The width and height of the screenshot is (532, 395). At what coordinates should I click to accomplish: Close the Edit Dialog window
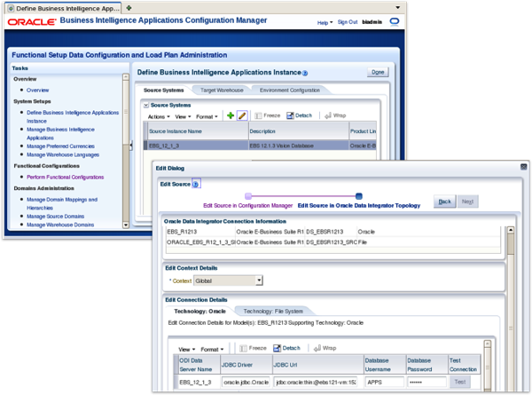[x=523, y=167]
